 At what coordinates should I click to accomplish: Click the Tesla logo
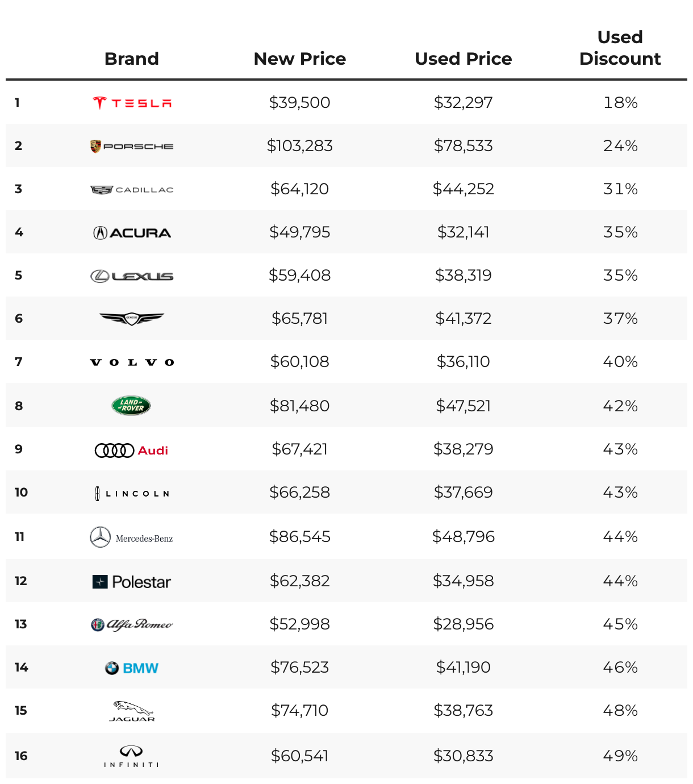coord(132,103)
